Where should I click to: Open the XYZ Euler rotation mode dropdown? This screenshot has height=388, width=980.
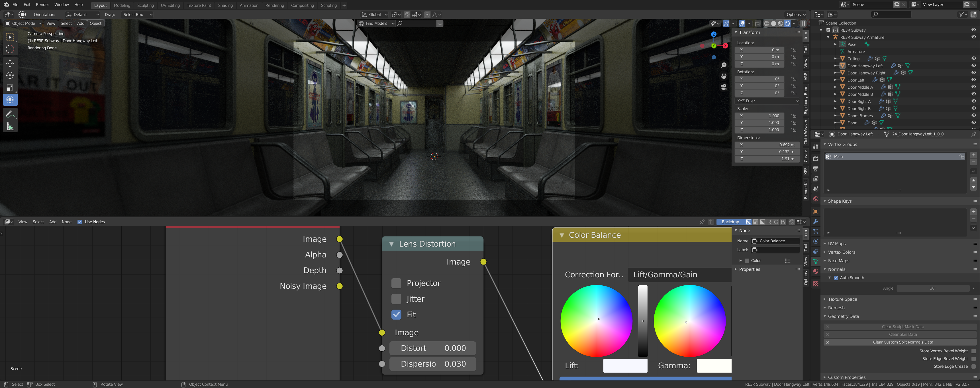click(x=767, y=101)
